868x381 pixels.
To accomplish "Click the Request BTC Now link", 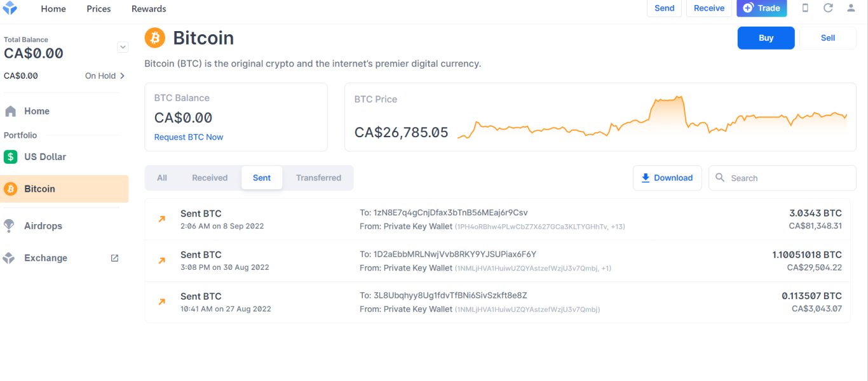I will [x=189, y=137].
